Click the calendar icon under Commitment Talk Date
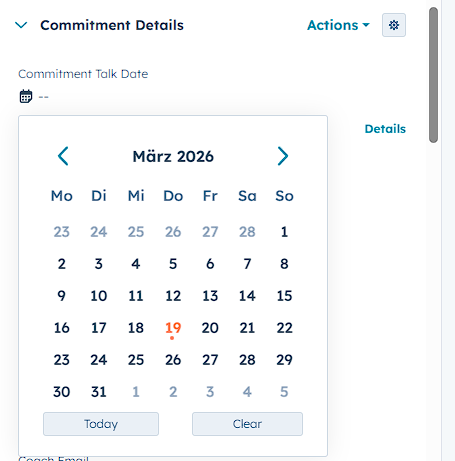 (x=26, y=97)
